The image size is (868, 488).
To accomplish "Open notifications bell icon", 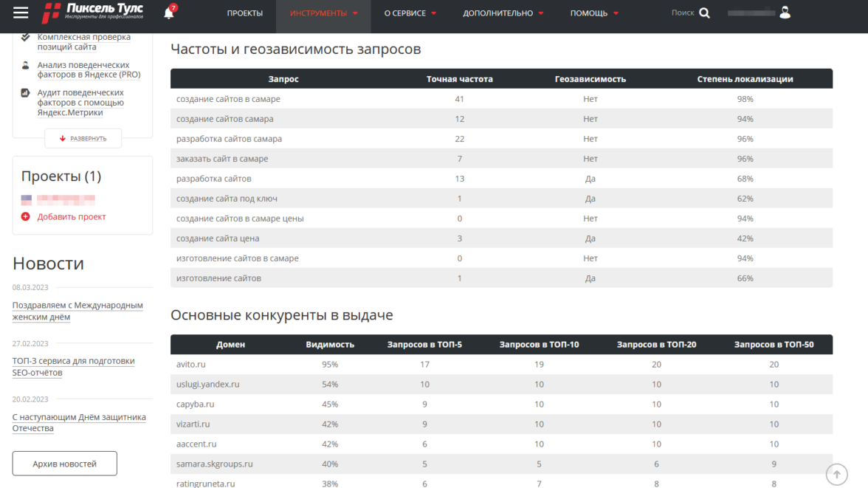I will pyautogui.click(x=170, y=13).
